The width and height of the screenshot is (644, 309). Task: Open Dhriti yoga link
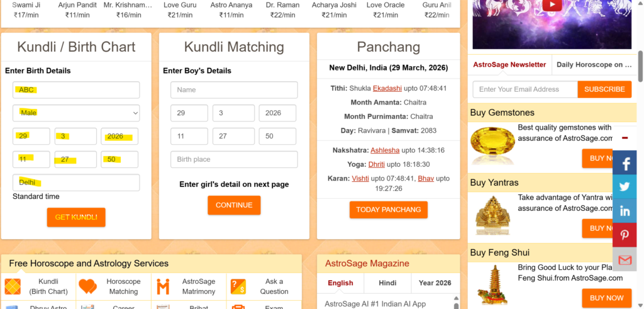377,164
